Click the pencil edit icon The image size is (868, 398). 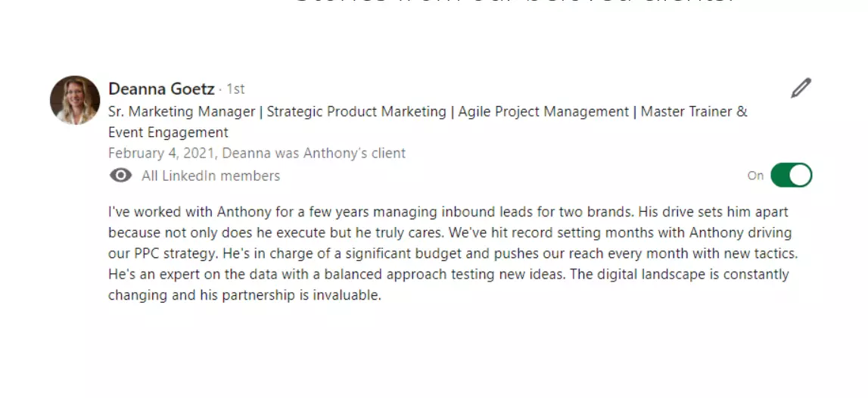click(801, 89)
